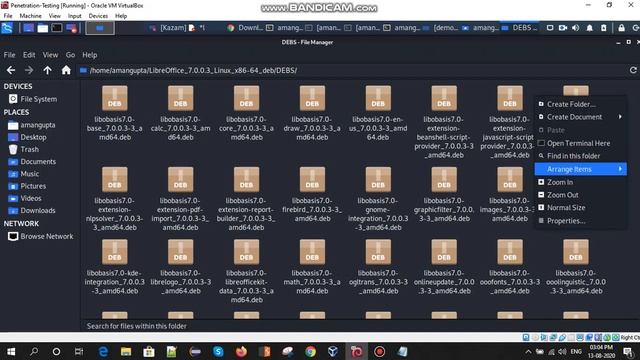Open the Go menu
The image size is (640, 360).
click(70, 55)
